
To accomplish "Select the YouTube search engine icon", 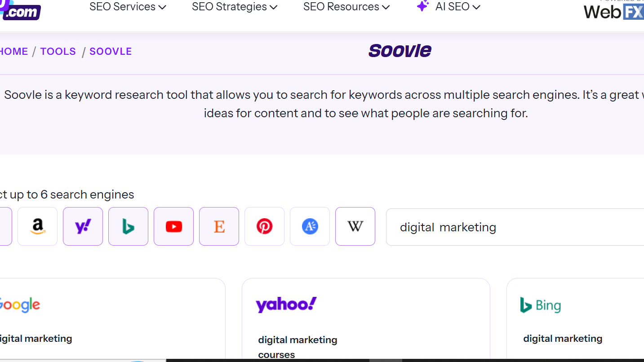I will 173,226.
